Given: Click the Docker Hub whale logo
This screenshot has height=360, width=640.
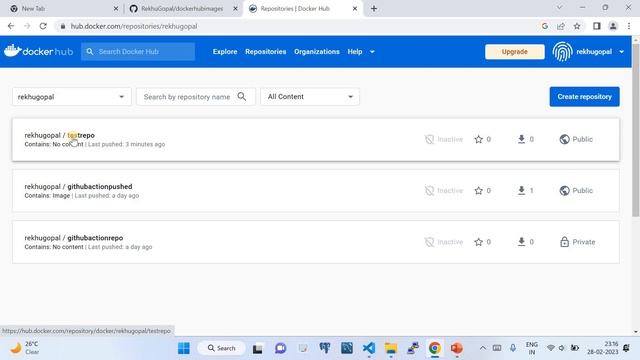Looking at the screenshot, I should point(13,51).
